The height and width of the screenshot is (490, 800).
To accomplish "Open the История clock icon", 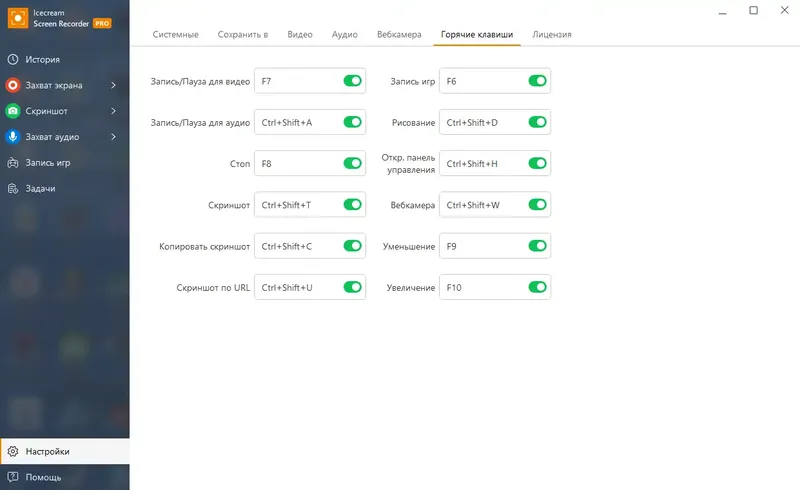I will 14,59.
